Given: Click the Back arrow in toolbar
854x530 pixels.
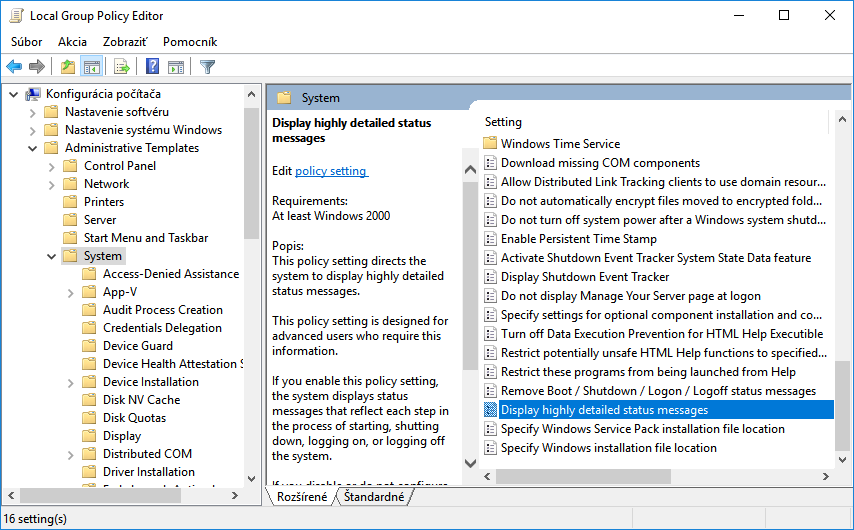Looking at the screenshot, I should click(x=14, y=67).
